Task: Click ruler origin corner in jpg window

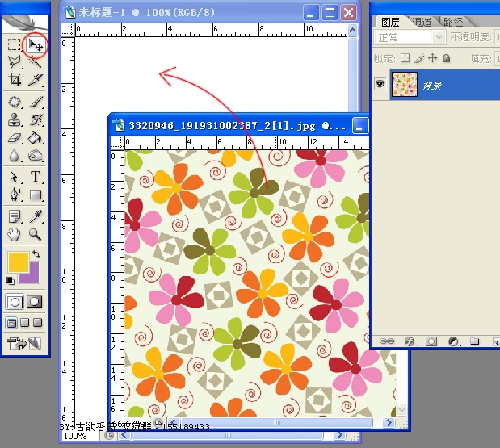Action: pyautogui.click(x=117, y=144)
